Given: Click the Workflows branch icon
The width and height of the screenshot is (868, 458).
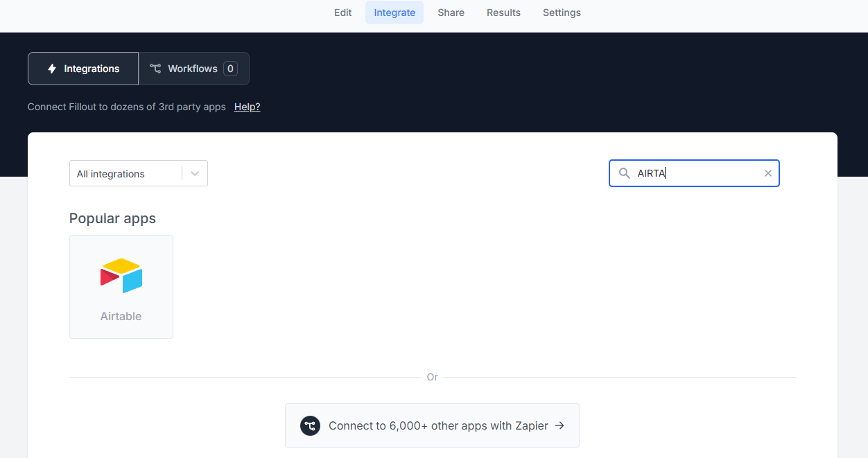Looking at the screenshot, I should 155,69.
